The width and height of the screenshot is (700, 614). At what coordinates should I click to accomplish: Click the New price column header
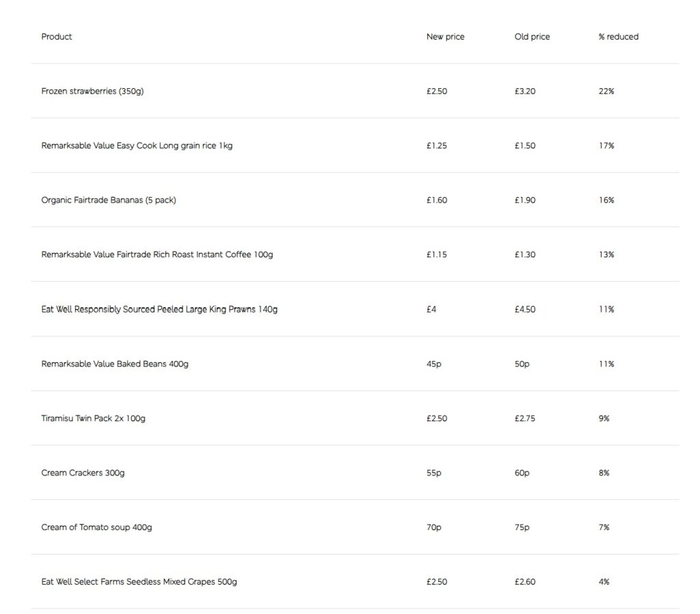(x=445, y=37)
